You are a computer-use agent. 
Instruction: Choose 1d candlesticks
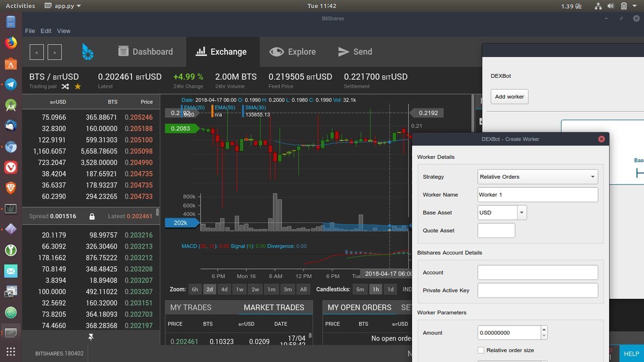tap(391, 290)
